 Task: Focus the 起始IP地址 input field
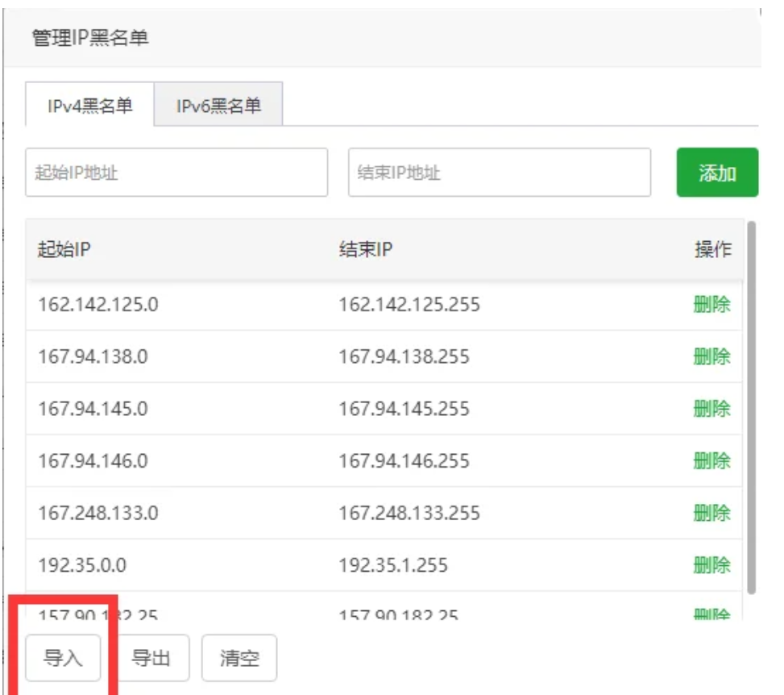[176, 173]
